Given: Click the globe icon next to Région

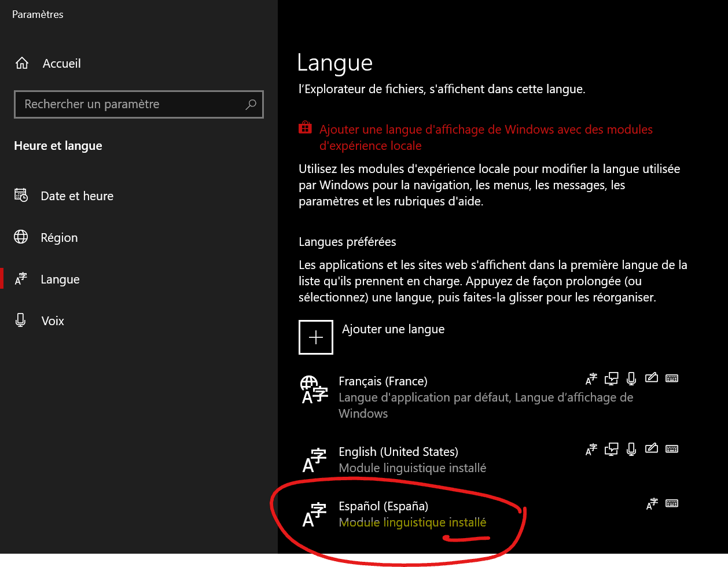Looking at the screenshot, I should [x=21, y=237].
